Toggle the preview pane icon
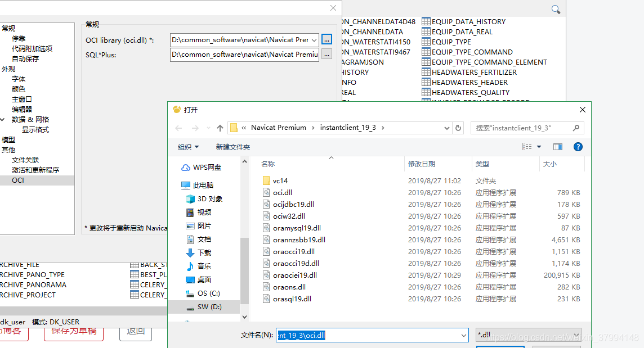644x348 pixels. coord(557,147)
